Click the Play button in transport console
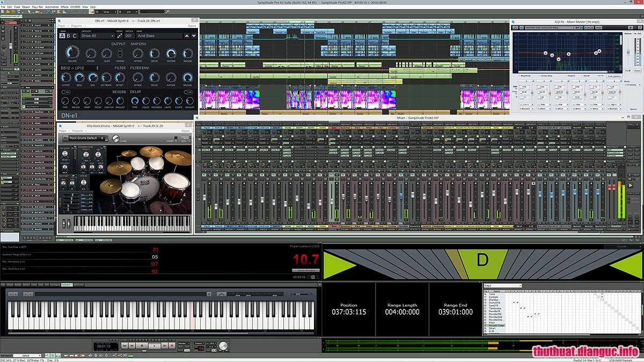This screenshot has height=362, width=644. tap(155, 346)
